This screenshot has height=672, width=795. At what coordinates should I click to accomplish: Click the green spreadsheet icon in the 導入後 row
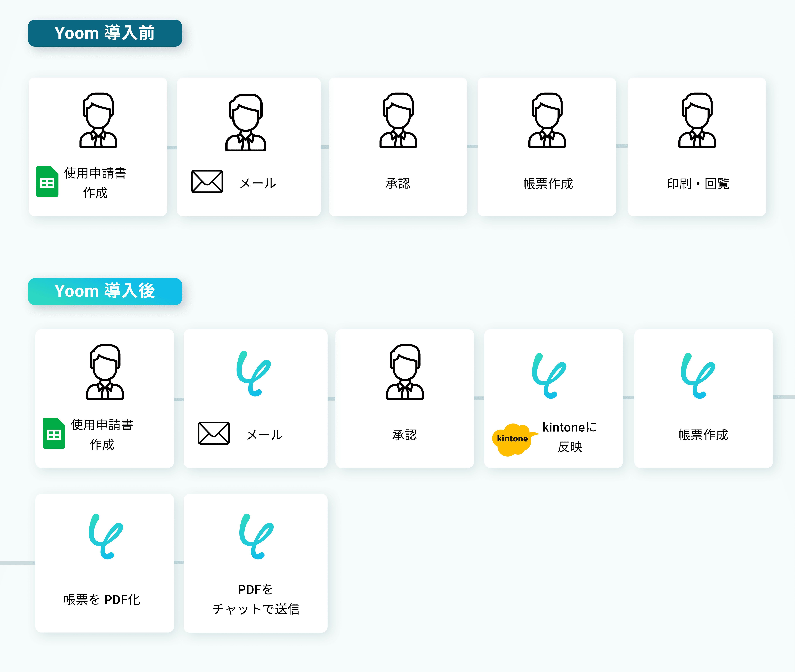tap(54, 433)
